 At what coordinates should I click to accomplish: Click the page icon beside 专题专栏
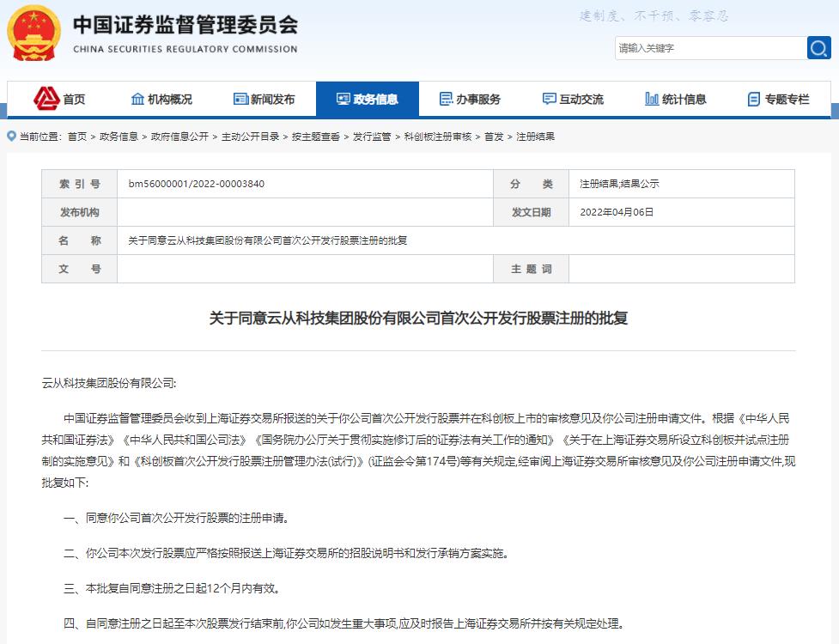[753, 99]
